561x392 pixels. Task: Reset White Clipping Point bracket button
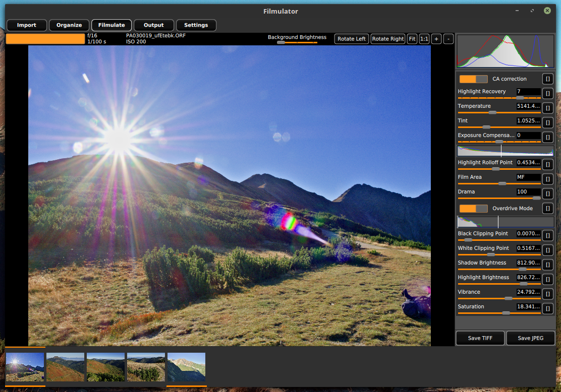[x=548, y=250]
